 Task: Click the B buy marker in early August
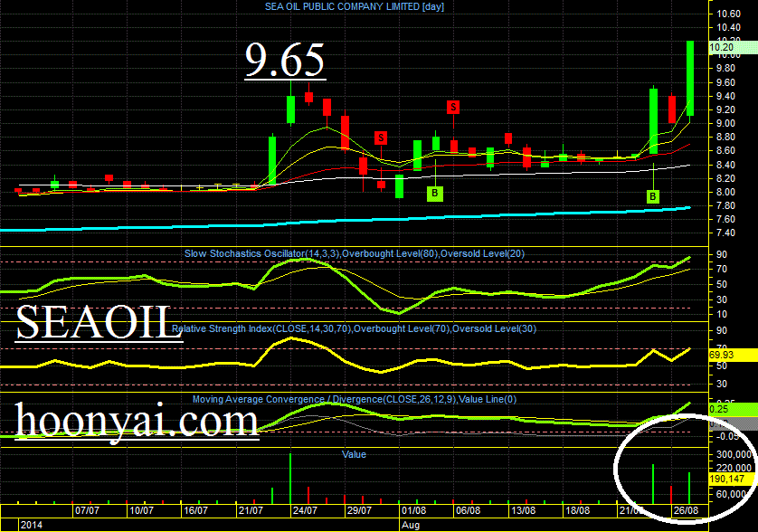434,194
